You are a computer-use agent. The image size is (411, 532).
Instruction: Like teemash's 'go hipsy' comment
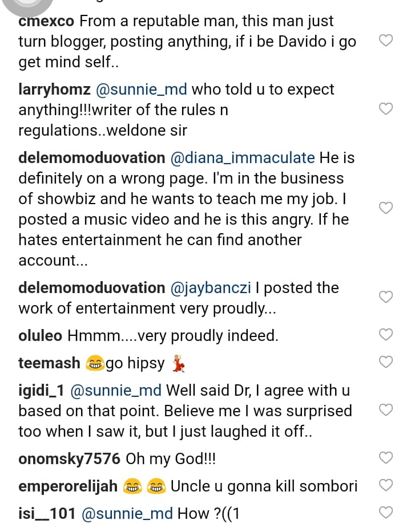coord(386,362)
